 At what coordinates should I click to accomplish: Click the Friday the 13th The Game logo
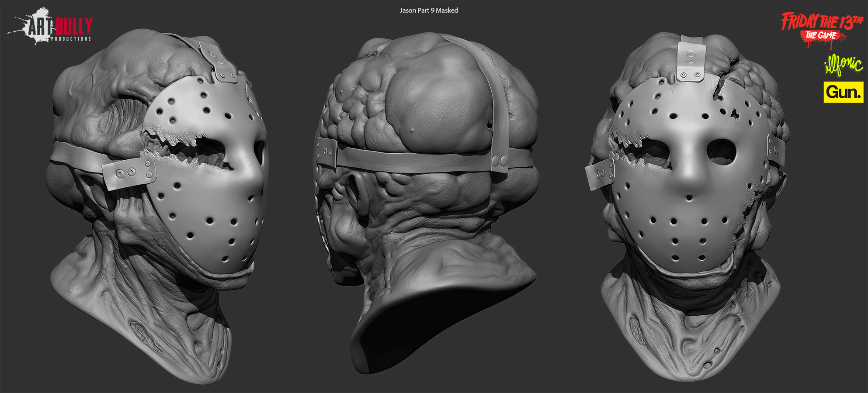pyautogui.click(x=823, y=29)
